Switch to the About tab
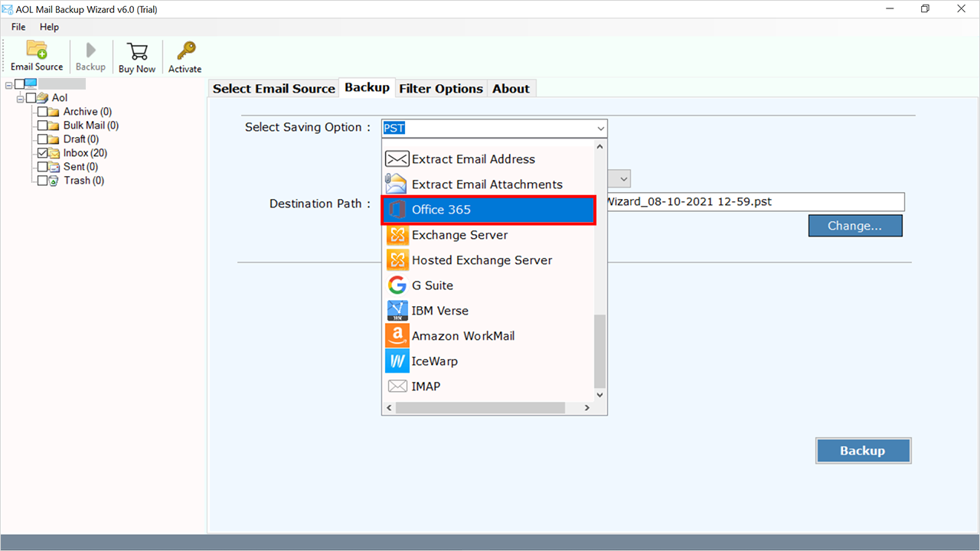The height and width of the screenshot is (551, 980). click(x=511, y=89)
